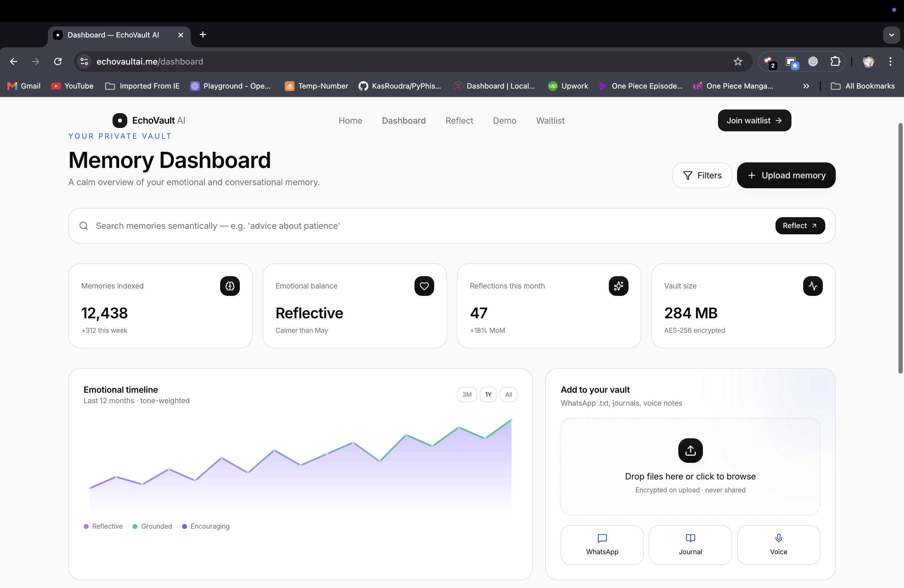Image resolution: width=904 pixels, height=588 pixels.
Task: Click the Drop files here or click to browse area
Action: tap(690, 467)
